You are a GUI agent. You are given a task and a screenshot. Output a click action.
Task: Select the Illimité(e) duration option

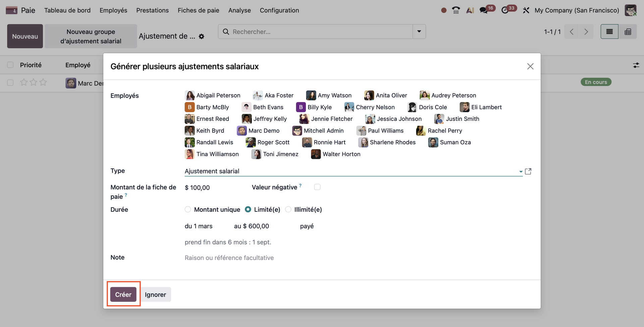coord(288,209)
